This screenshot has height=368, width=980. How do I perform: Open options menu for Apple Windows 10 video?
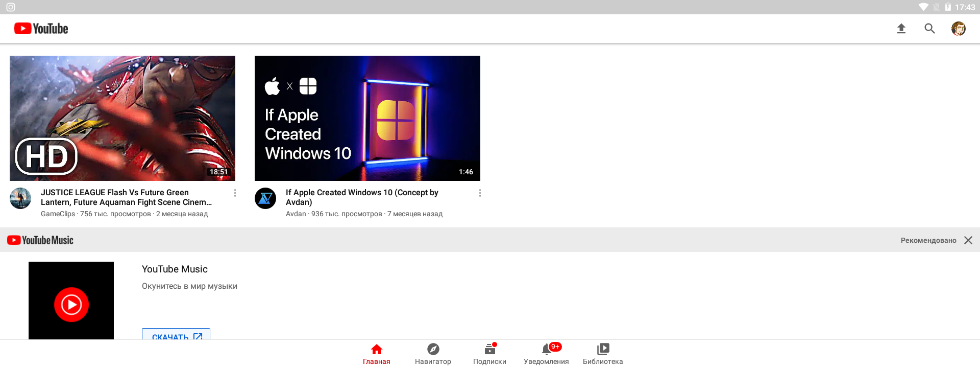(480, 193)
